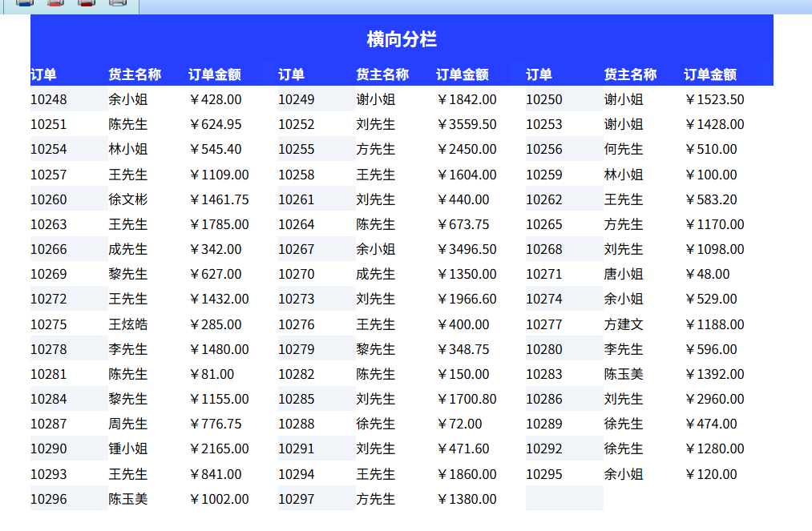Image resolution: width=812 pixels, height=531 pixels.
Task: Select order number 10257
Action: [x=49, y=175]
